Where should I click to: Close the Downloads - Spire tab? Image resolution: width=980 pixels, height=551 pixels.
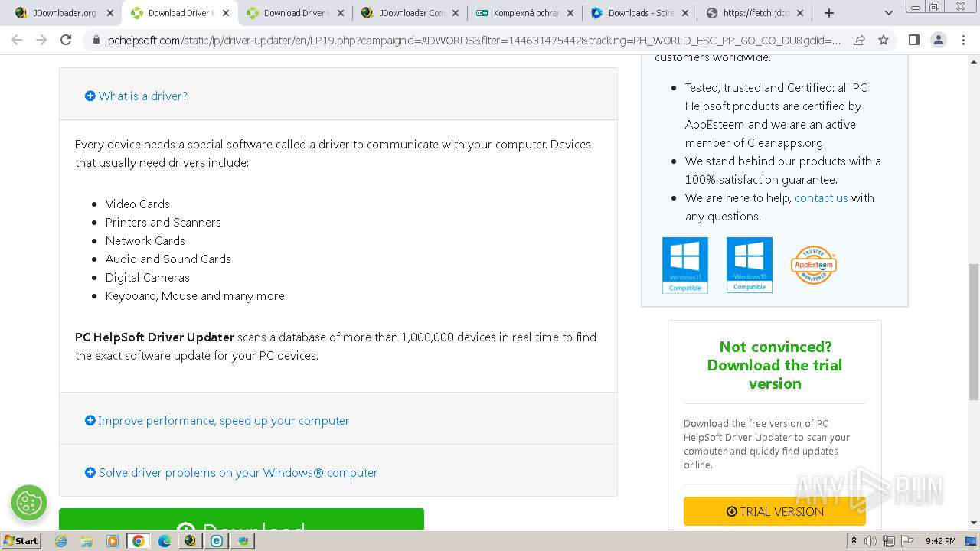684,13
